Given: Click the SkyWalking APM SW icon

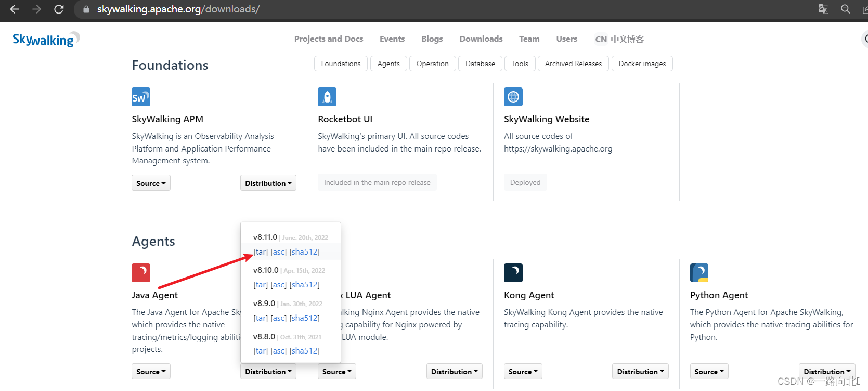Looking at the screenshot, I should click(141, 97).
